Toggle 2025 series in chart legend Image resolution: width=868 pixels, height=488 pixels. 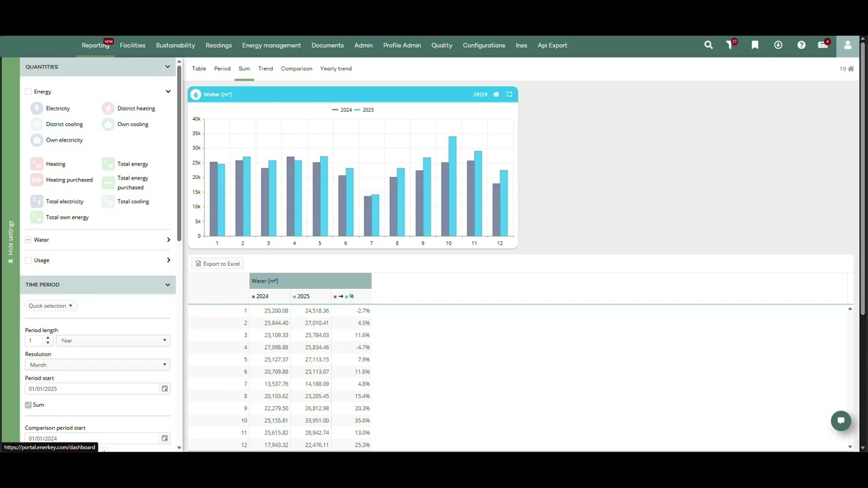pos(364,110)
